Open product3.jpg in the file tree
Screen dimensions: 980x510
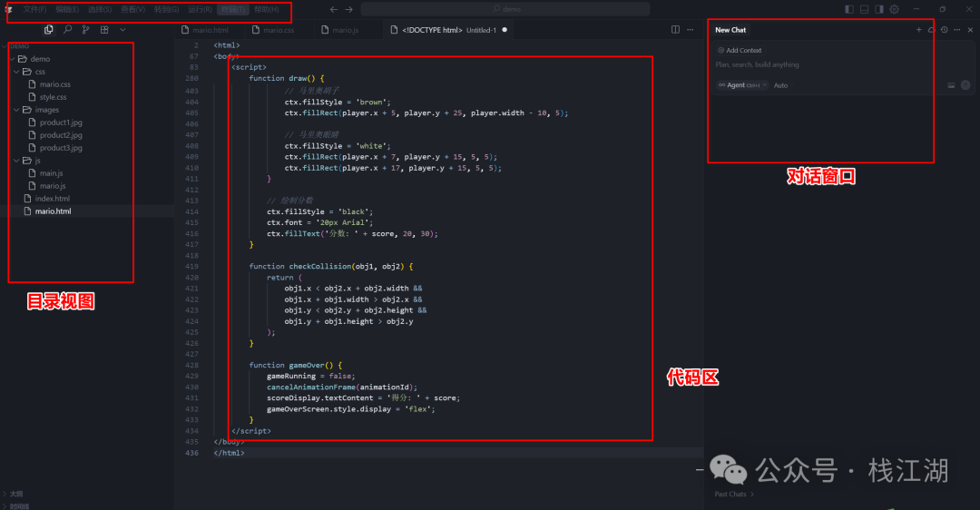click(61, 148)
